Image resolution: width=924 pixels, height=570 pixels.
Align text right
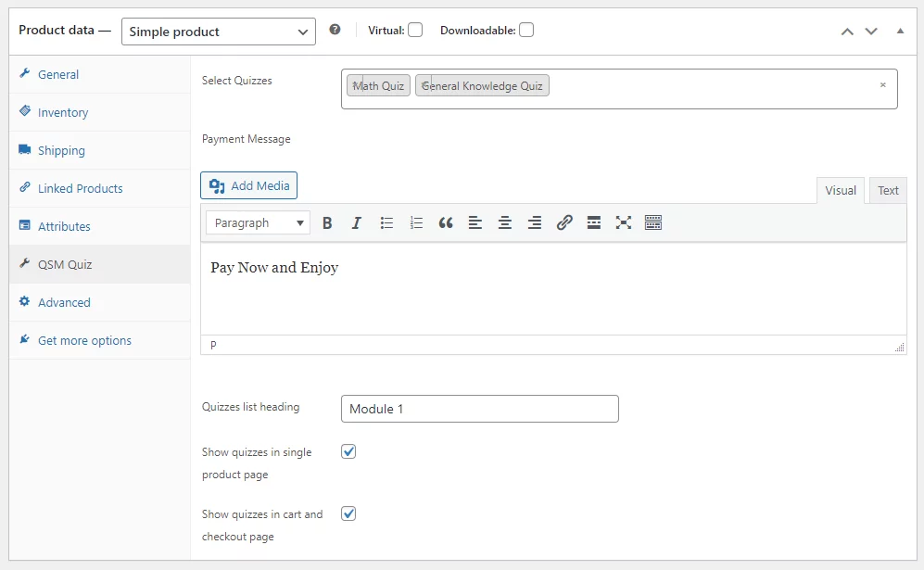(535, 222)
